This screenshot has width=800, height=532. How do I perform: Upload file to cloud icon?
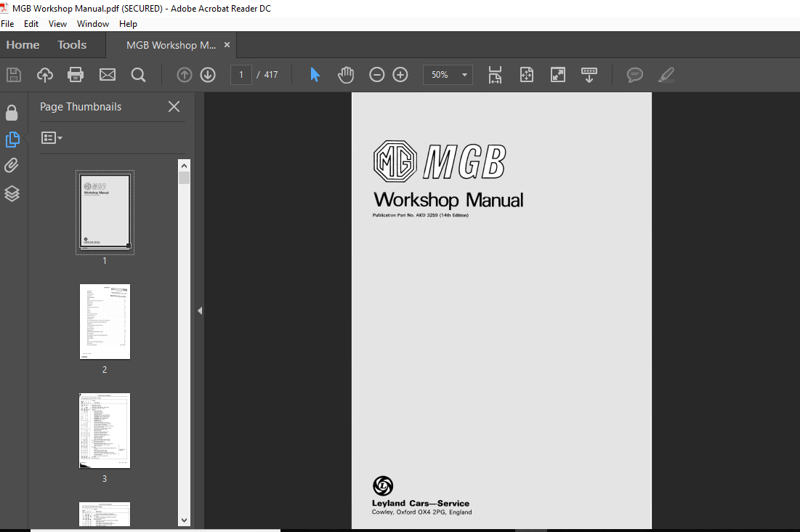(x=45, y=75)
